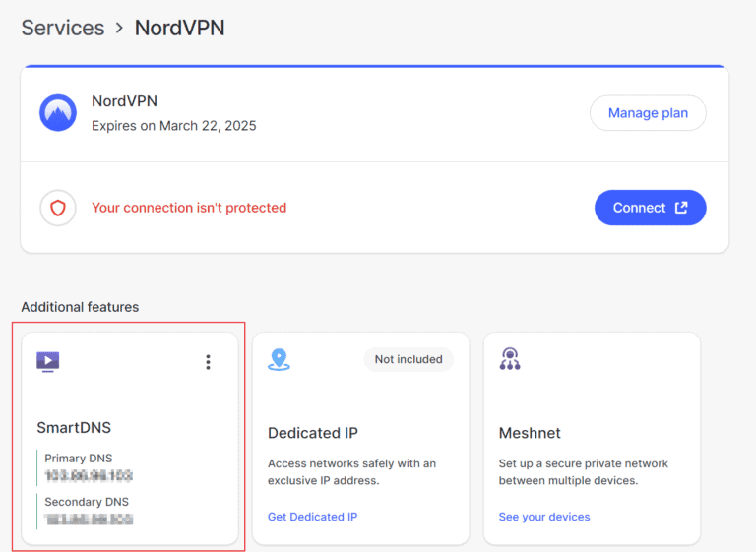Click the external link icon on Connect
Viewport: 756px width, 552px height.
(x=682, y=208)
